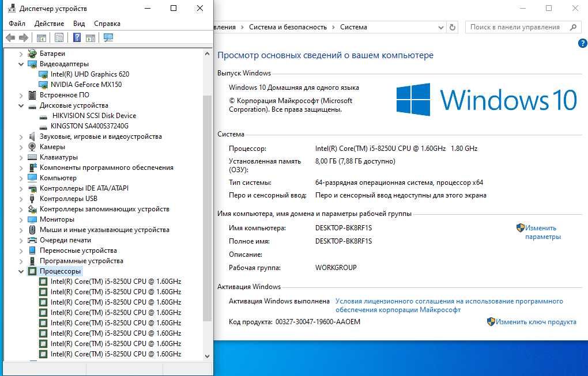Click the Система breadcrumb in address bar

tap(353, 27)
